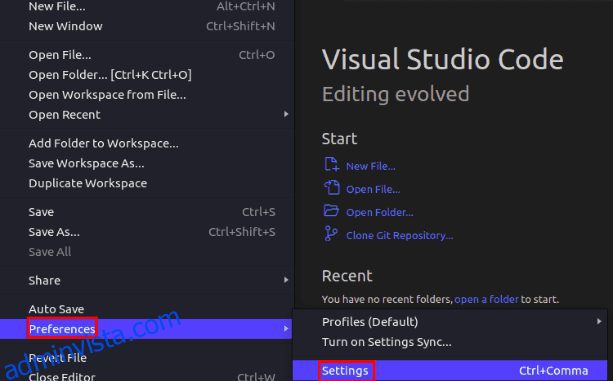Choose Add Folder to Workspace...

147,143
